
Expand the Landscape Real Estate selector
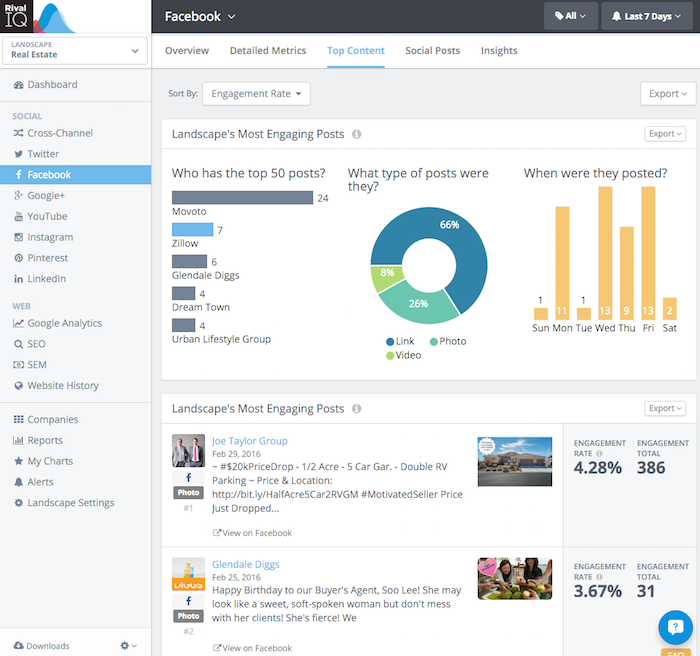[x=75, y=50]
